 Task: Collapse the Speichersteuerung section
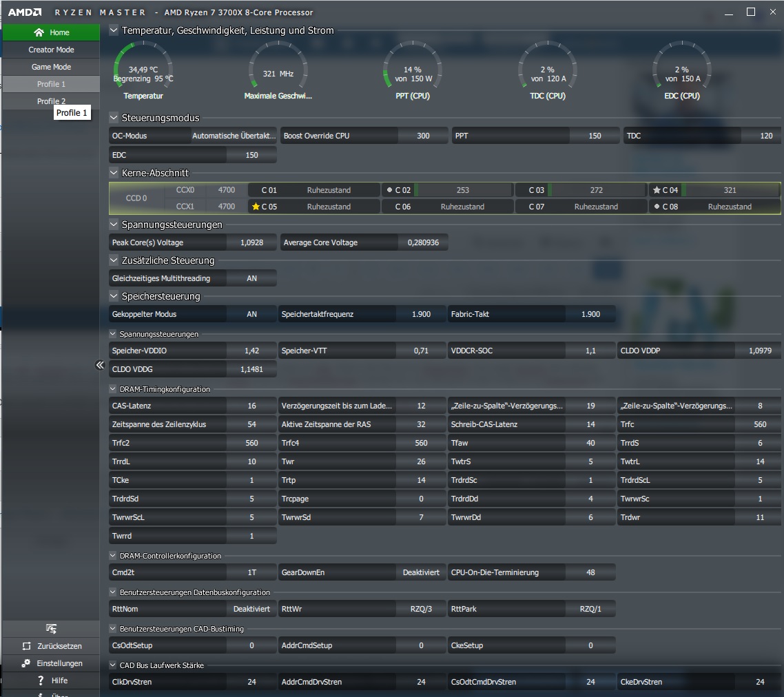114,296
